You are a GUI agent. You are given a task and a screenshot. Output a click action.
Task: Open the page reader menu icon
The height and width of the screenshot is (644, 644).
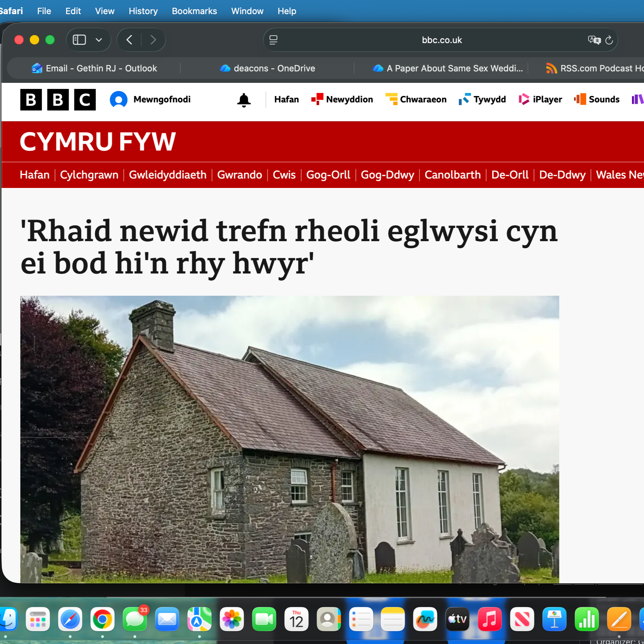point(273,40)
